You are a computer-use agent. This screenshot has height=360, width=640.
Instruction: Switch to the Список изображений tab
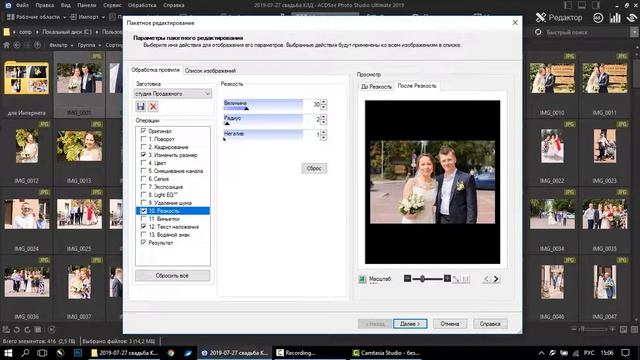pos(210,71)
